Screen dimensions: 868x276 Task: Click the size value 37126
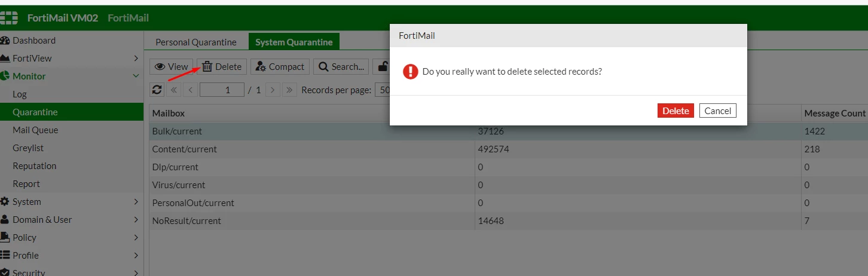(x=491, y=131)
